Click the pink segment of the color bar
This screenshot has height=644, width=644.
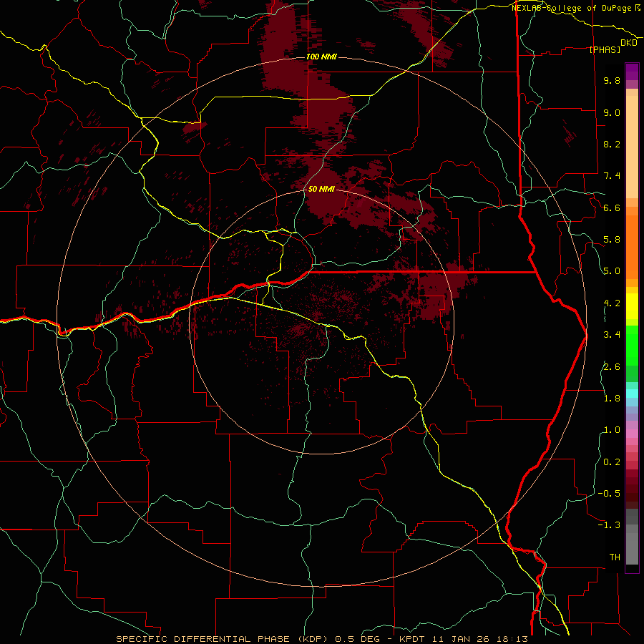[x=632, y=434]
